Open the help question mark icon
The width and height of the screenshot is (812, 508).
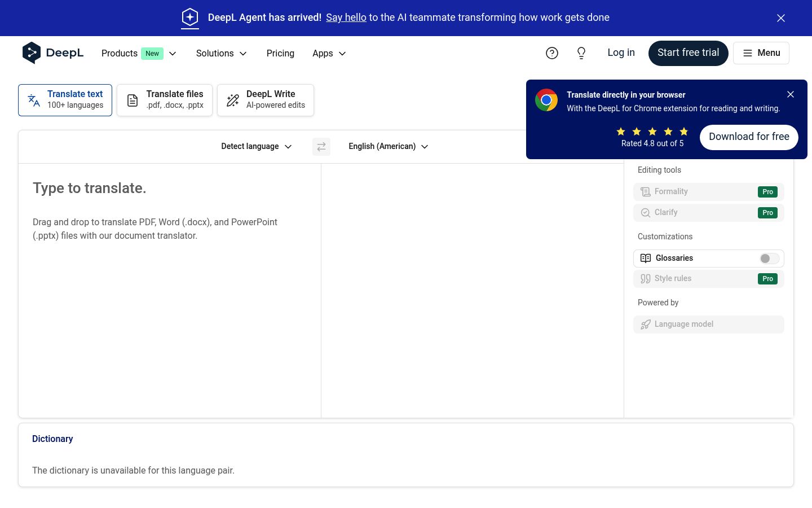point(552,53)
